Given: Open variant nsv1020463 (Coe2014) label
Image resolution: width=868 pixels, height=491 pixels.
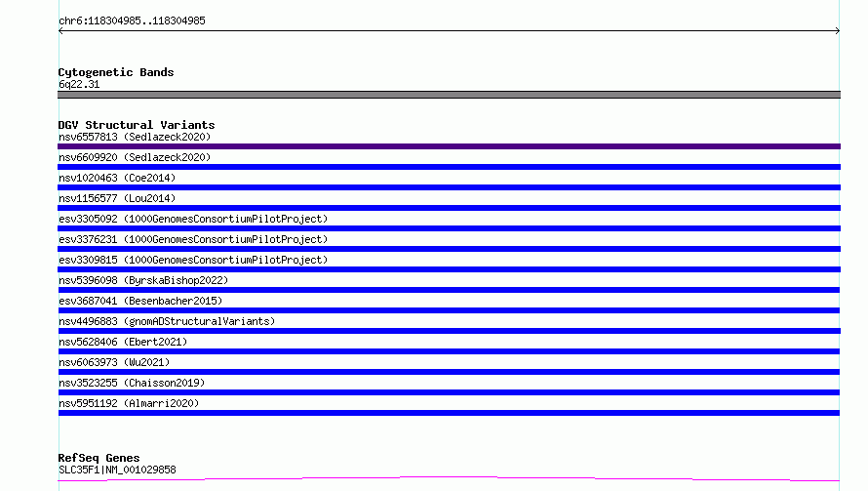Looking at the screenshot, I should coord(117,178).
